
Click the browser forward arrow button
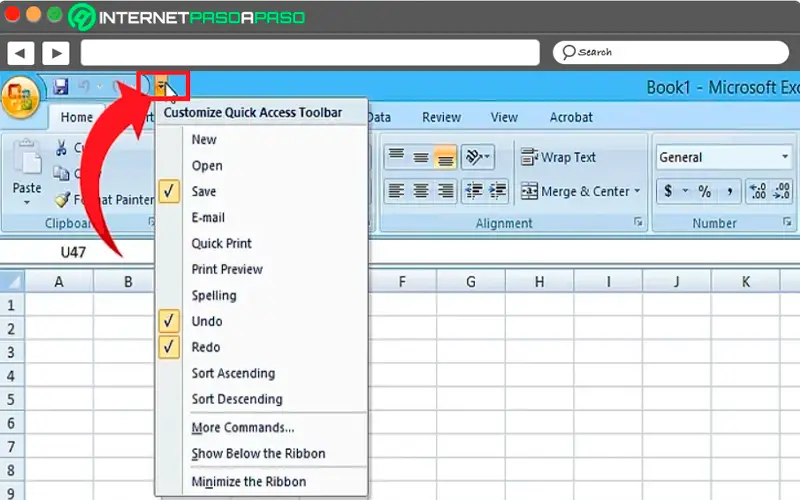pyautogui.click(x=56, y=53)
